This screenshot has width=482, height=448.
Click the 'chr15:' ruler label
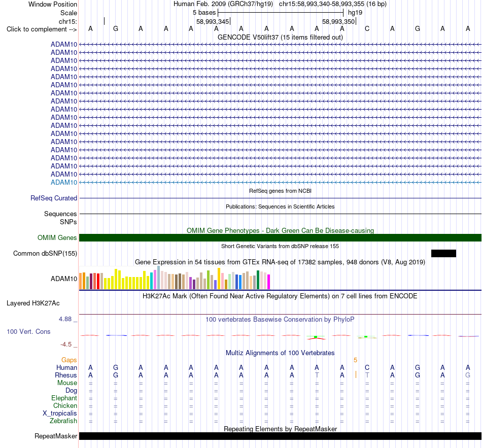pyautogui.click(x=68, y=21)
